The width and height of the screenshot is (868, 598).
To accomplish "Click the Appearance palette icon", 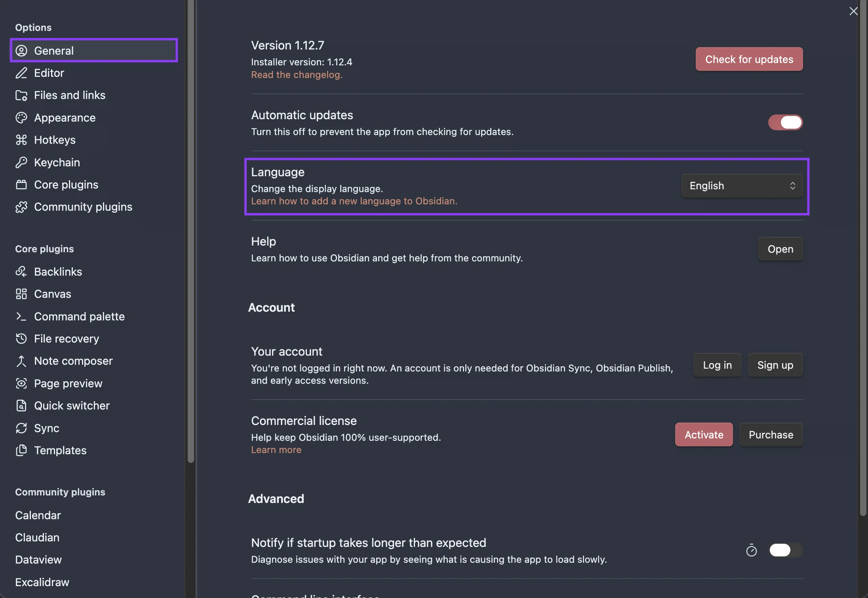I will click(x=21, y=118).
